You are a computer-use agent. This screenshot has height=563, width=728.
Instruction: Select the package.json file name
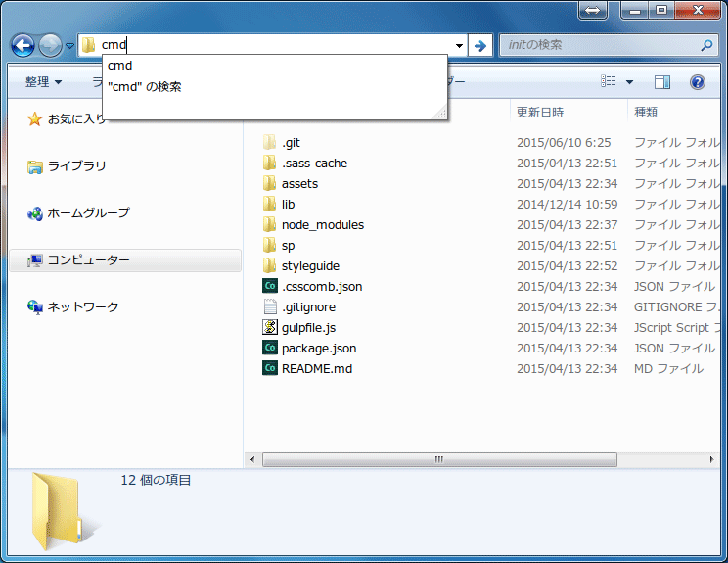pyautogui.click(x=319, y=348)
